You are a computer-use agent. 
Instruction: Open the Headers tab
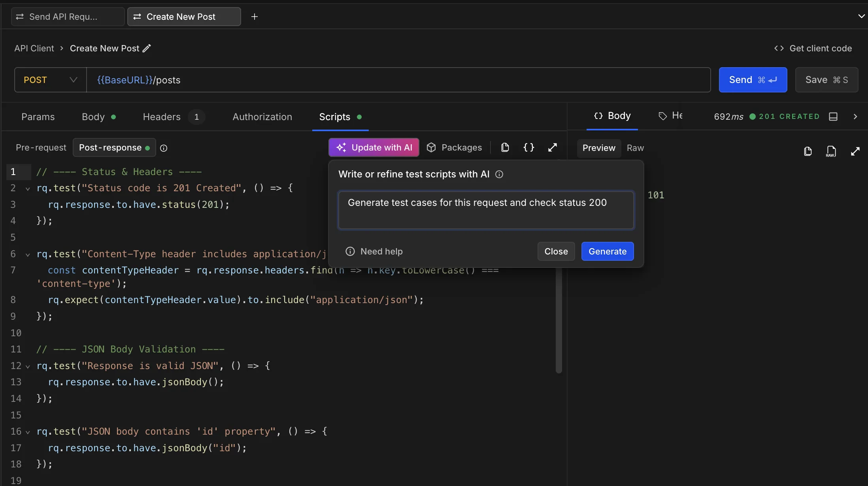pyautogui.click(x=162, y=117)
